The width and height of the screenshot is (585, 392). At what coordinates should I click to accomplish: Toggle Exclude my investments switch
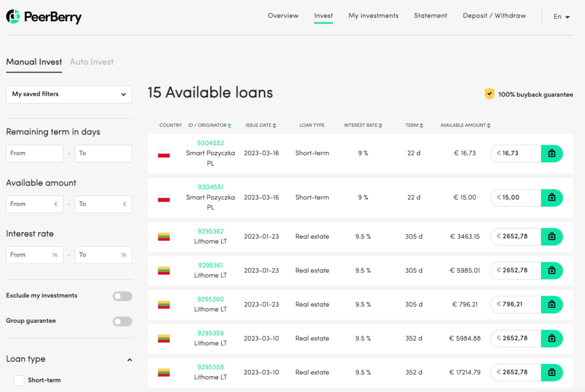(122, 296)
